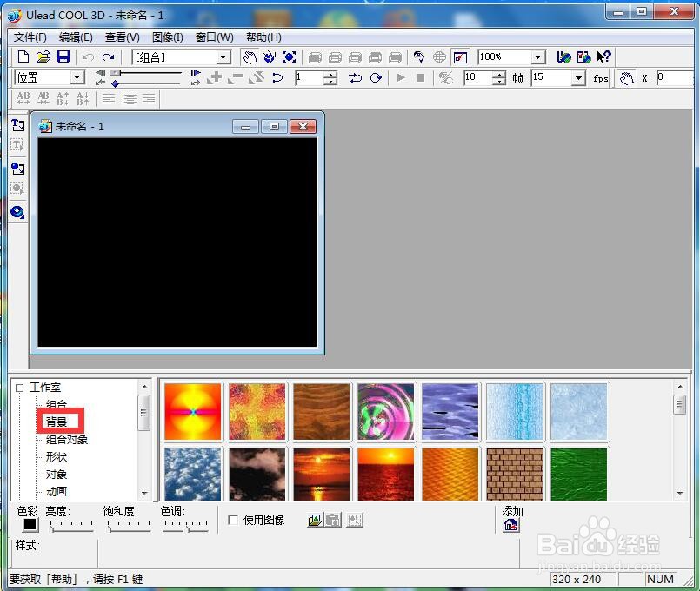
Task: Open the 文件(F) menu
Action: click(x=30, y=37)
